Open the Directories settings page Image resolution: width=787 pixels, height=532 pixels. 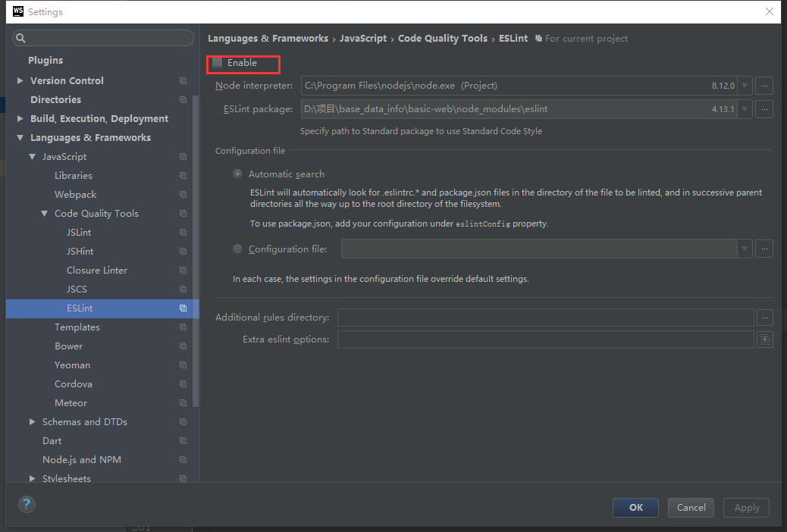[55, 100]
